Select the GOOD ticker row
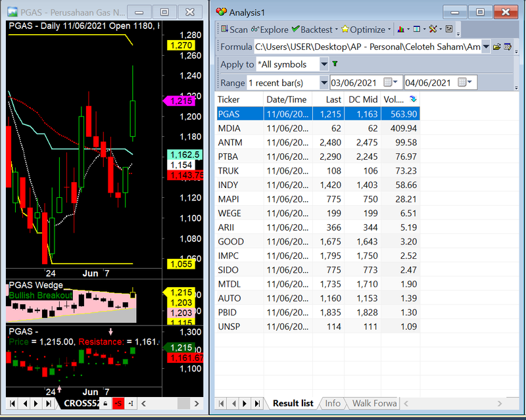 click(318, 241)
